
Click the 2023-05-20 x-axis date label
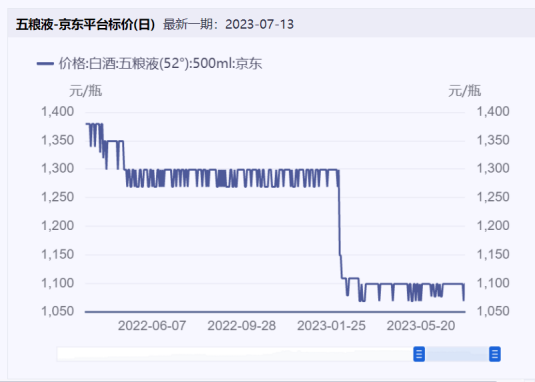421,326
